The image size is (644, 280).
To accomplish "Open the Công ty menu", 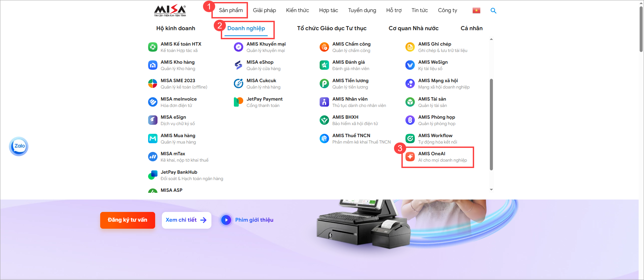I will (447, 10).
